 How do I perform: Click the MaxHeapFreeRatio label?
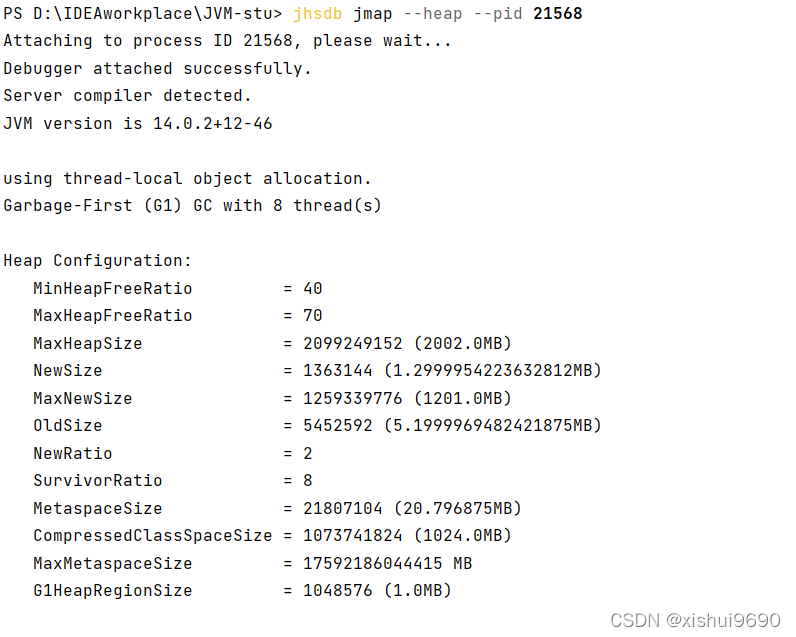[x=113, y=316]
